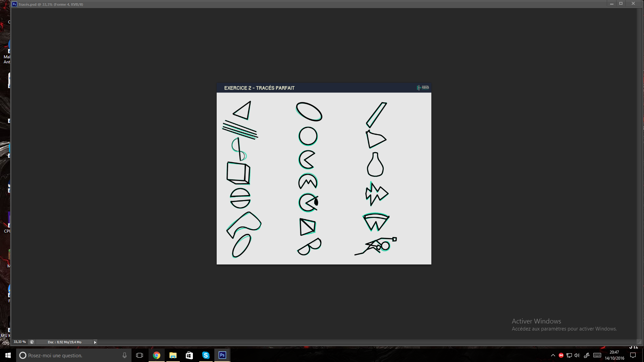Viewport: 644px width, 362px height.
Task: Open the status bar options arrow in Photoshop
Action: tap(95, 342)
